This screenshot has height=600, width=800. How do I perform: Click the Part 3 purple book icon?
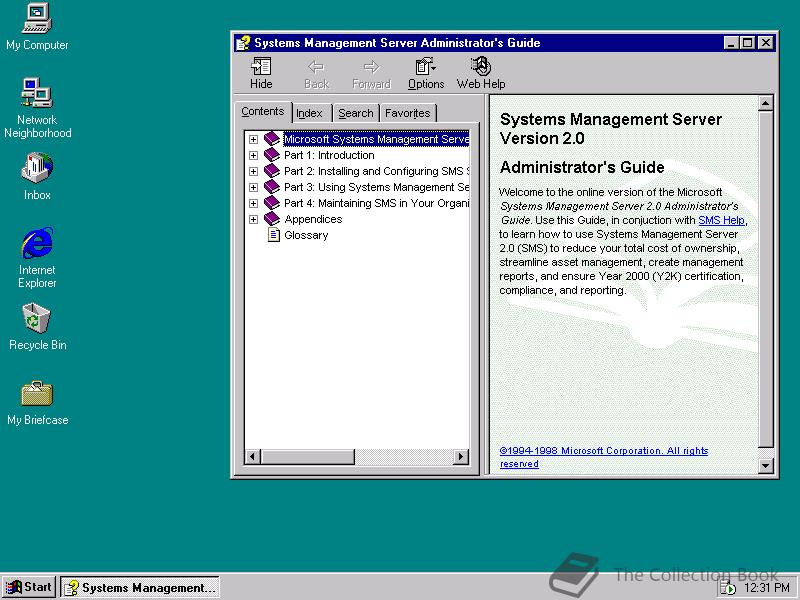[x=272, y=187]
